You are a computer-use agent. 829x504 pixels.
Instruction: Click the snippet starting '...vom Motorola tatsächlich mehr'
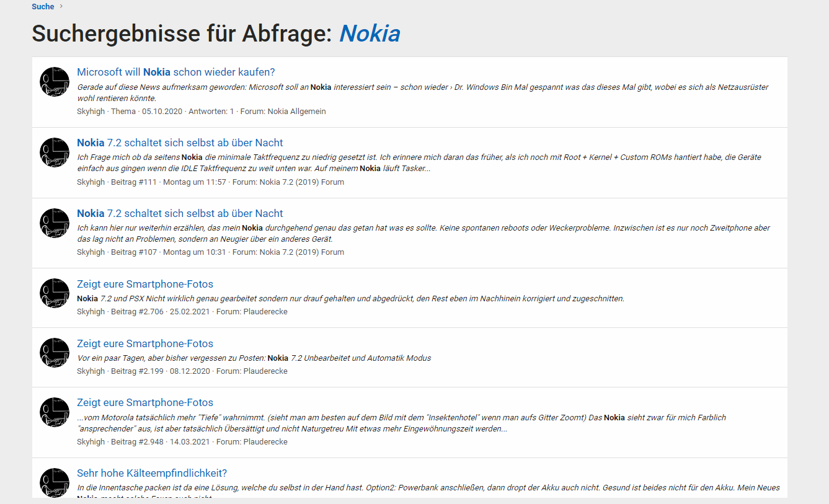click(x=401, y=423)
